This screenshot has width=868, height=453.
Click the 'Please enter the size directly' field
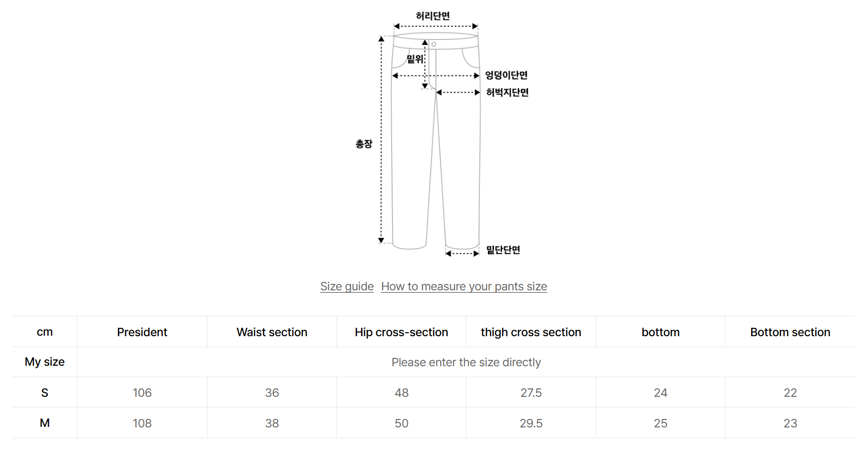[x=466, y=362]
